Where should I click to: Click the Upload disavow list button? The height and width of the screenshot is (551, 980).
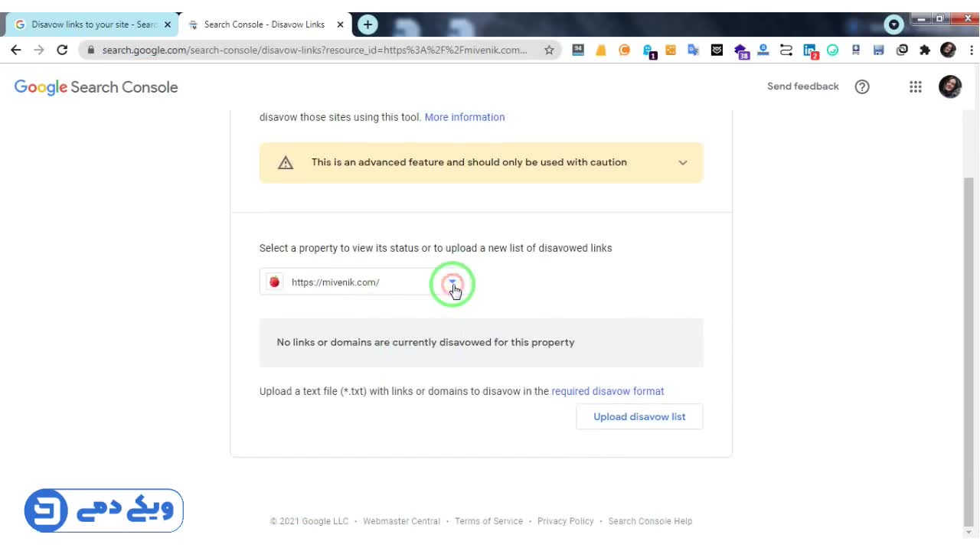point(639,417)
